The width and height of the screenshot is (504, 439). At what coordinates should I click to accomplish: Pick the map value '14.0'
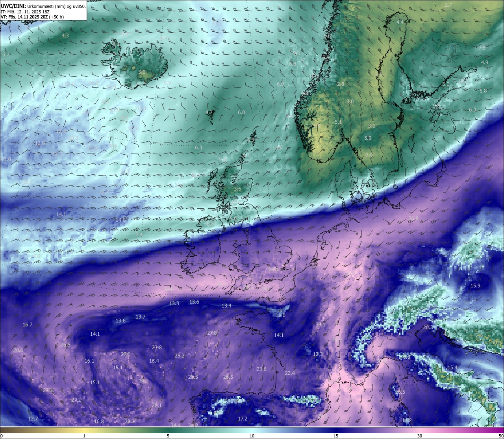120,220
